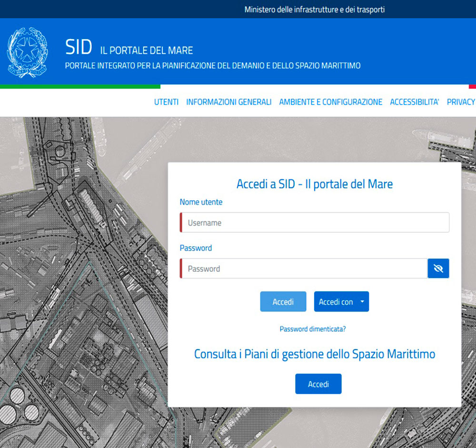Click the 'Nome utente' field label
Image resolution: width=476 pixels, height=448 pixels.
click(201, 202)
